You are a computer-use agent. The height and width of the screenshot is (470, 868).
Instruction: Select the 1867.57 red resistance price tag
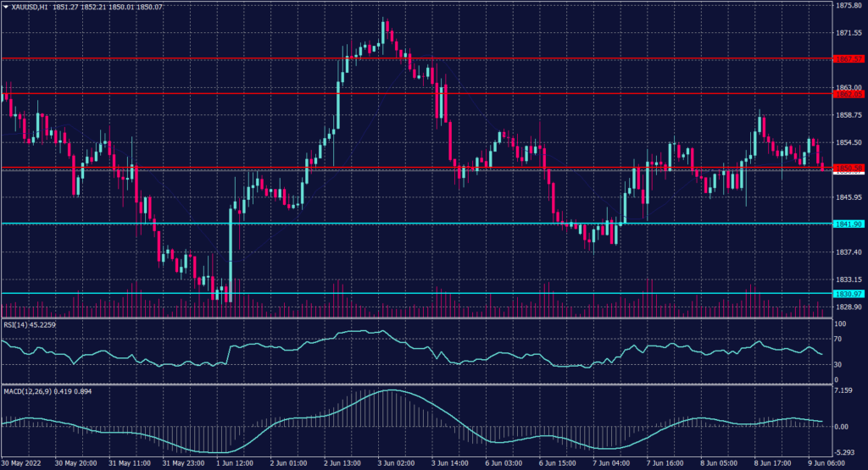point(848,59)
